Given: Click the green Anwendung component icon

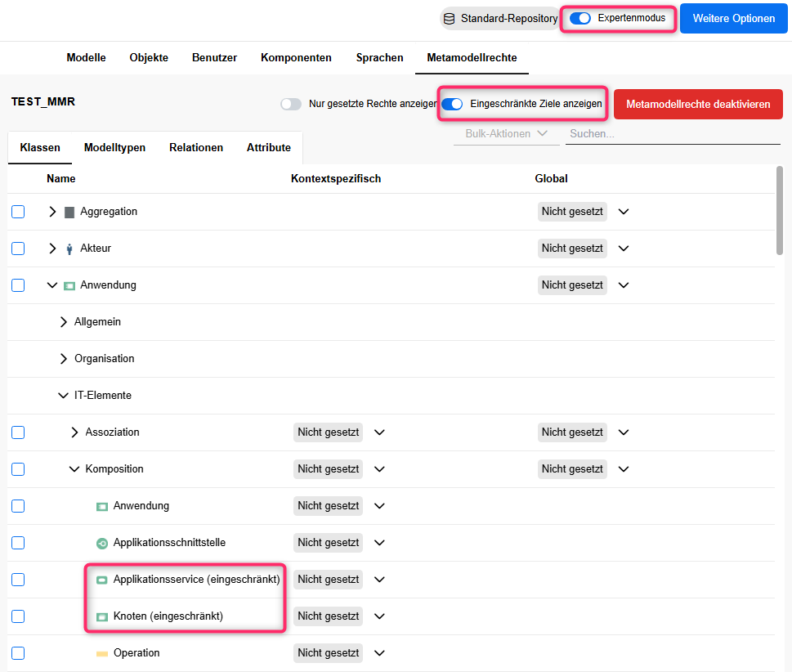Looking at the screenshot, I should tap(69, 284).
